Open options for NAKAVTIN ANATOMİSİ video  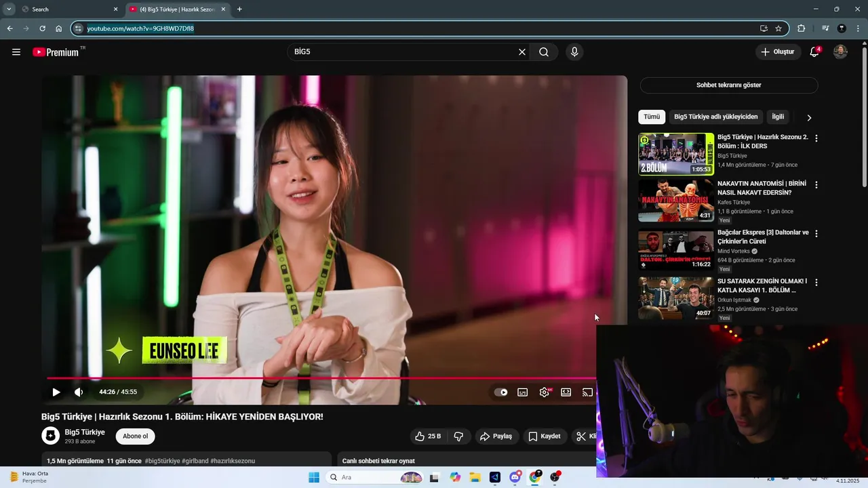pyautogui.click(x=816, y=184)
